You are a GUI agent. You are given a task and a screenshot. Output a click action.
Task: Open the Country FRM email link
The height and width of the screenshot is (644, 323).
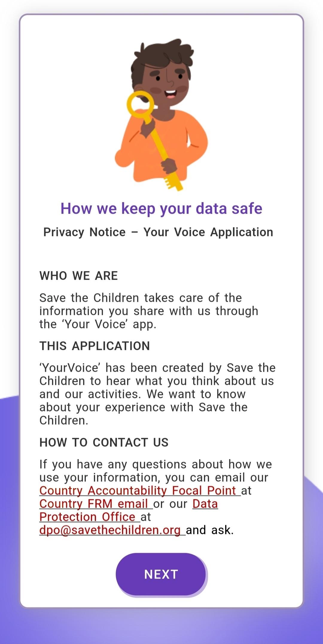pos(96,504)
